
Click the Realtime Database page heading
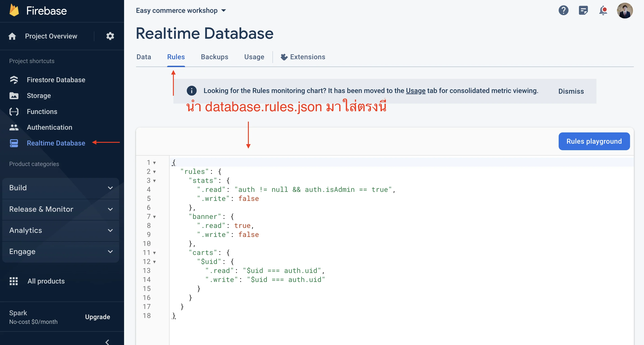205,33
